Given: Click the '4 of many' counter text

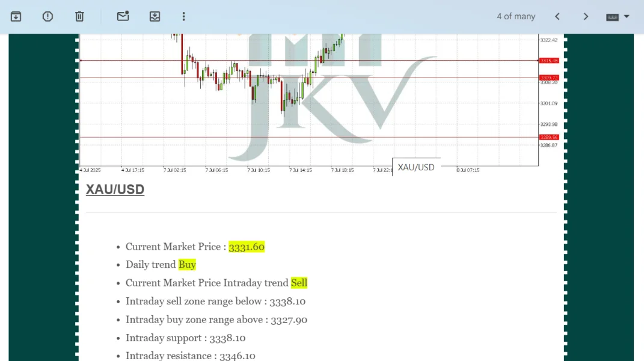Looking at the screenshot, I should click(x=516, y=16).
